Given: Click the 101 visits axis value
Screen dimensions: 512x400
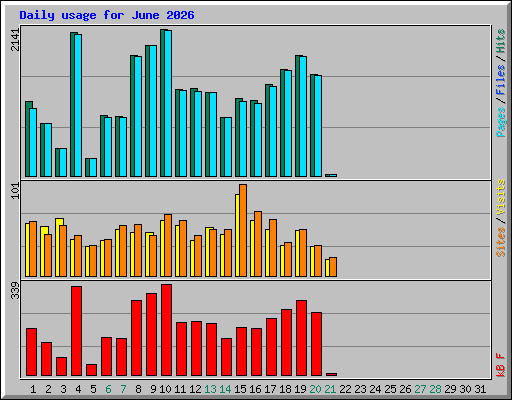Looking at the screenshot, I should click(15, 191).
